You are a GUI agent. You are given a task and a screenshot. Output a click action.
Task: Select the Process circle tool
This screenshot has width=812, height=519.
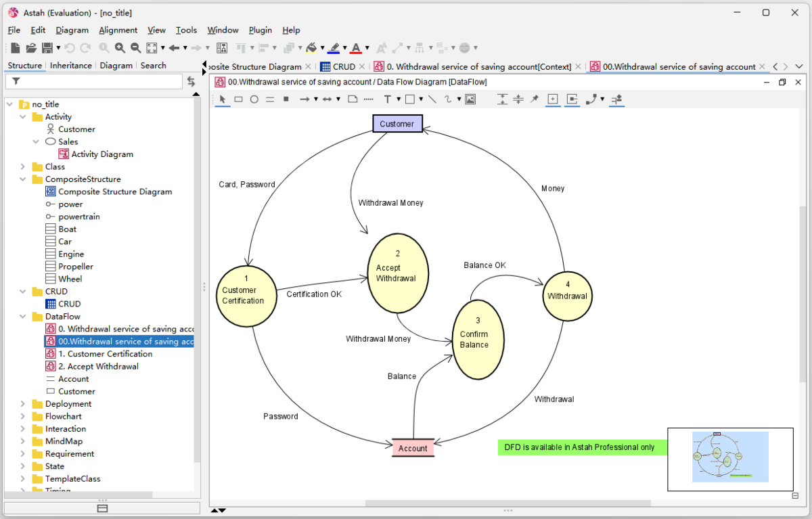[x=254, y=99]
